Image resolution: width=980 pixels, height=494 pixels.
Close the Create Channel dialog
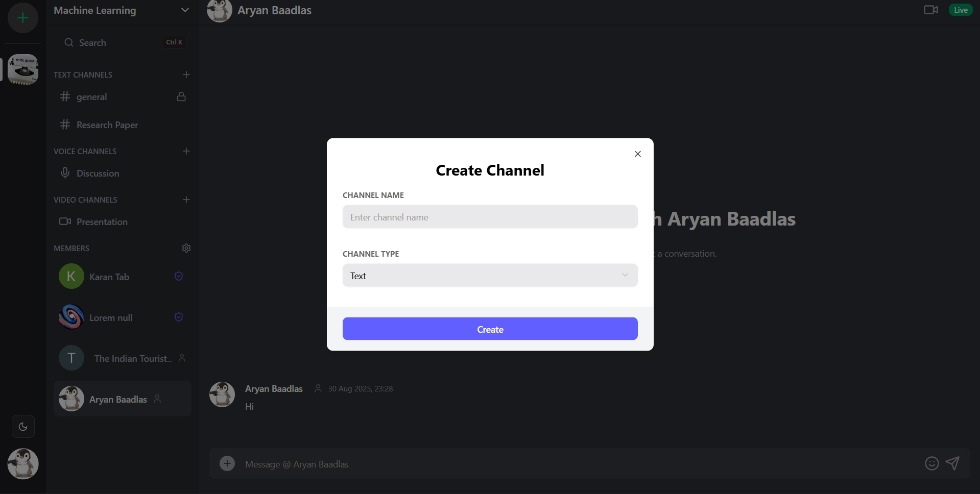pos(637,154)
